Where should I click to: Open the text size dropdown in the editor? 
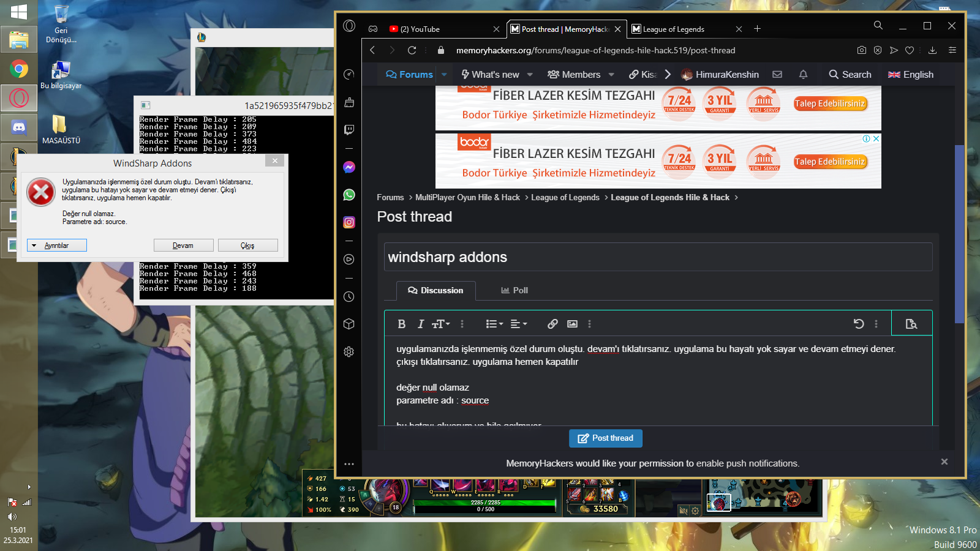click(441, 324)
